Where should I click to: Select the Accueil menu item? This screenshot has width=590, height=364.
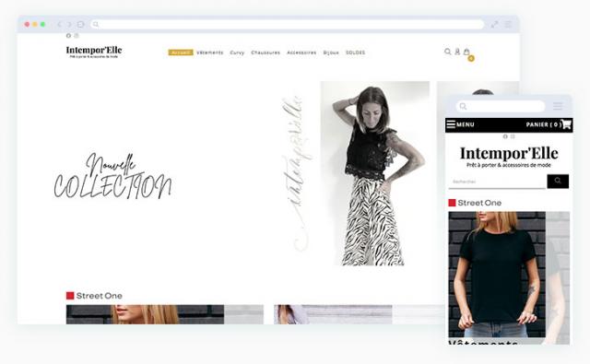[181, 53]
